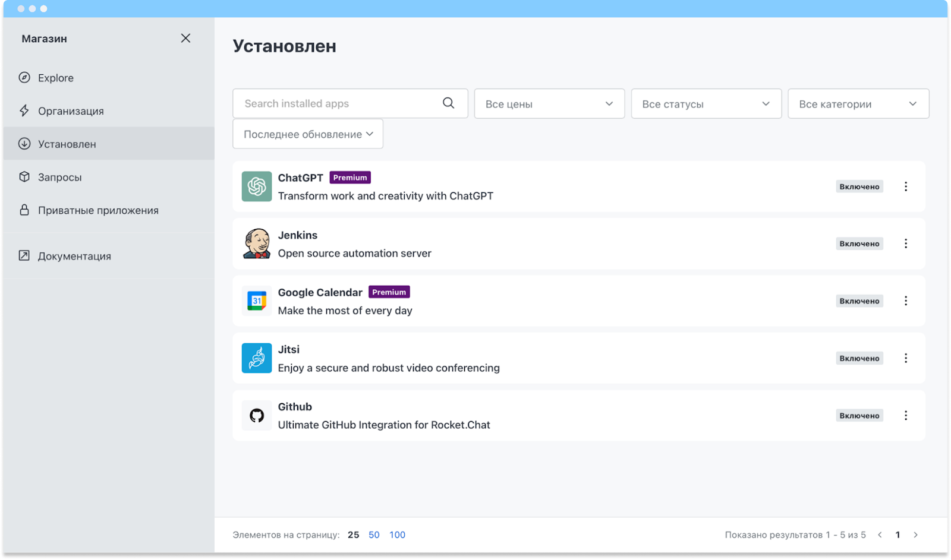The image size is (951, 560).
Task: Click the Приватные приложения lock icon
Action: coord(24,210)
